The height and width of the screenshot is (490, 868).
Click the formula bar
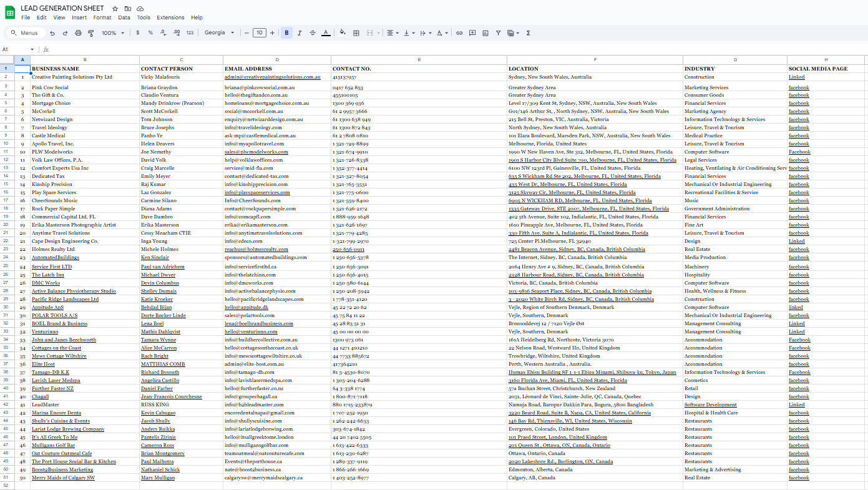(x=459, y=49)
